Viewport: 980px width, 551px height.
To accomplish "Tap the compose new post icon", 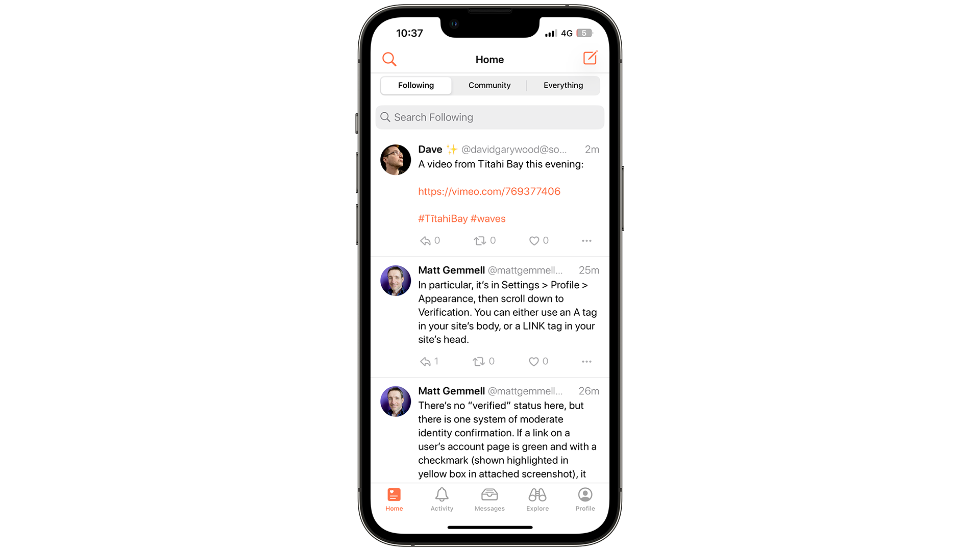I will (x=589, y=59).
